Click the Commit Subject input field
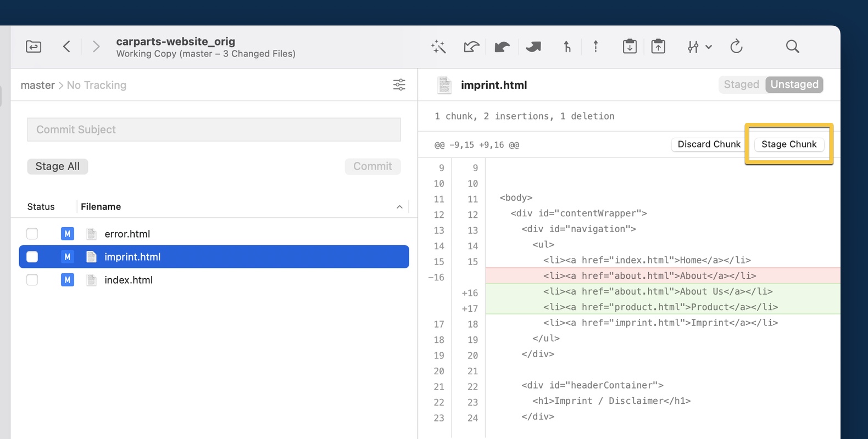This screenshot has width=868, height=439. click(x=214, y=130)
